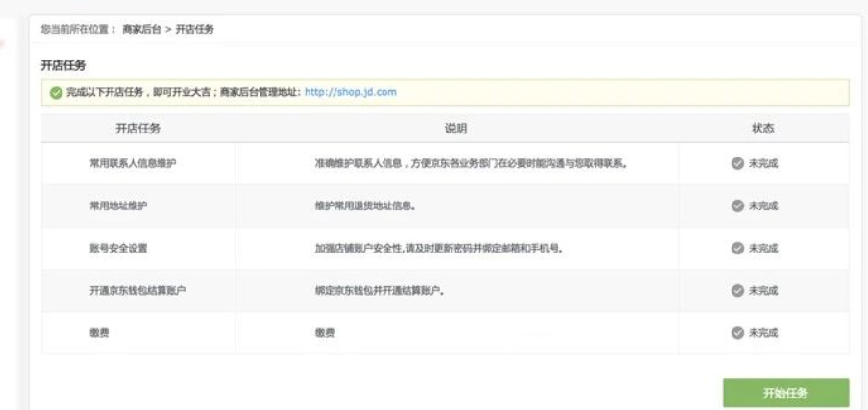Click description 维护常用退货地址信息
868x410 pixels.
click(x=365, y=205)
